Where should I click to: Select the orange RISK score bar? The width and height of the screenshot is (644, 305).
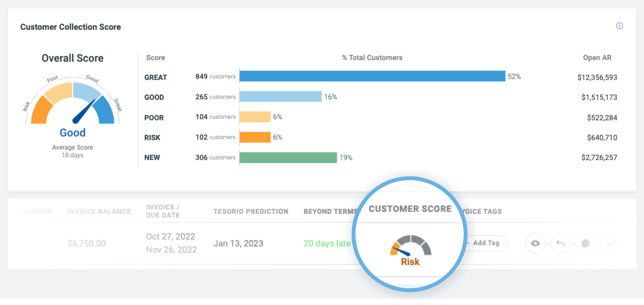255,137
